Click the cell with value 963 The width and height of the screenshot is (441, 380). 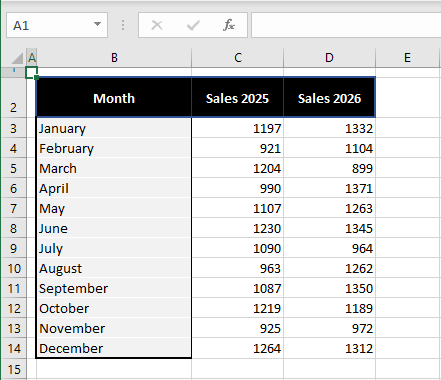tap(238, 268)
